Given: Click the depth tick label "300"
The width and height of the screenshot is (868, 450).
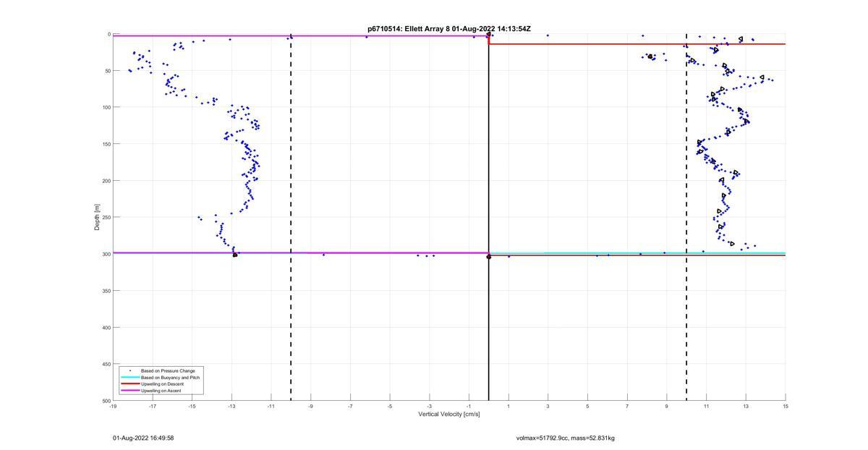Looking at the screenshot, I should [x=106, y=254].
